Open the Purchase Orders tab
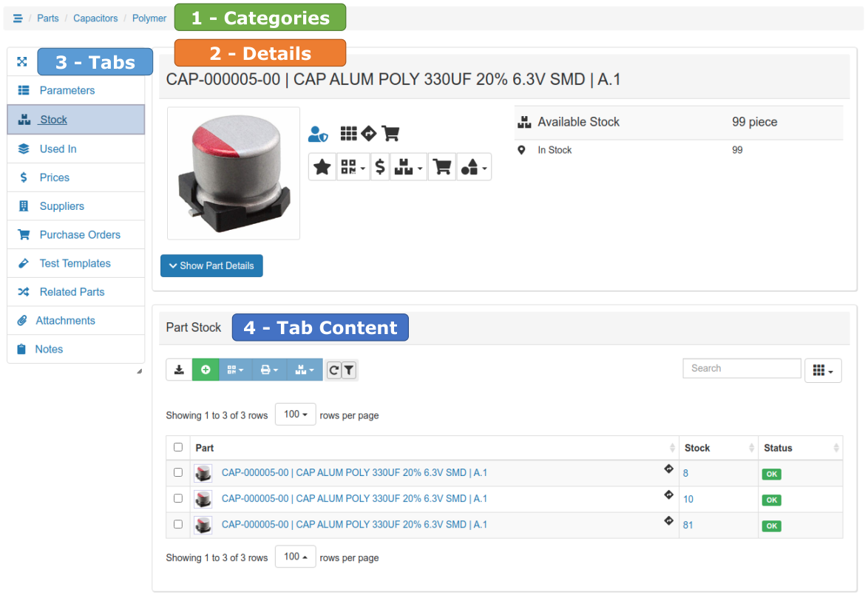 tap(79, 235)
